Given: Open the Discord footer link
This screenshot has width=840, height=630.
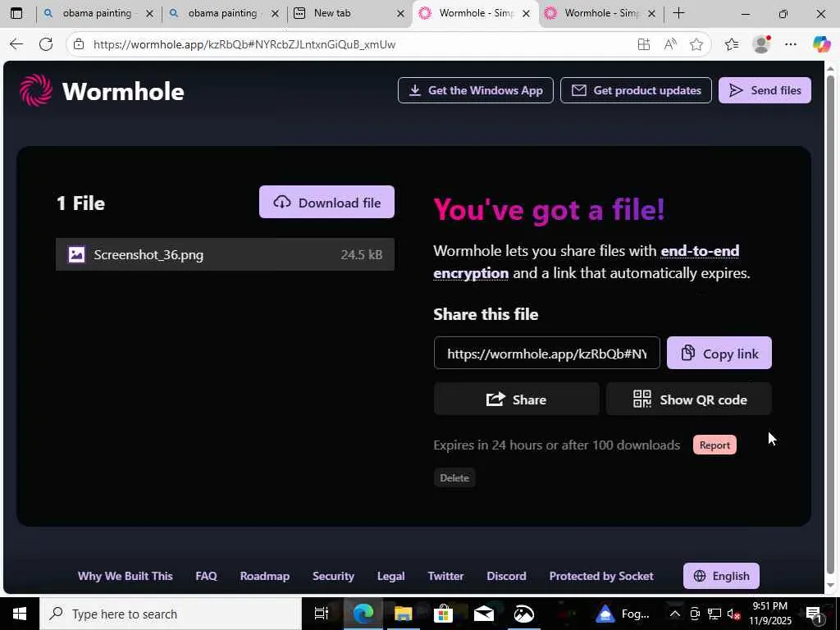Looking at the screenshot, I should 506,576.
